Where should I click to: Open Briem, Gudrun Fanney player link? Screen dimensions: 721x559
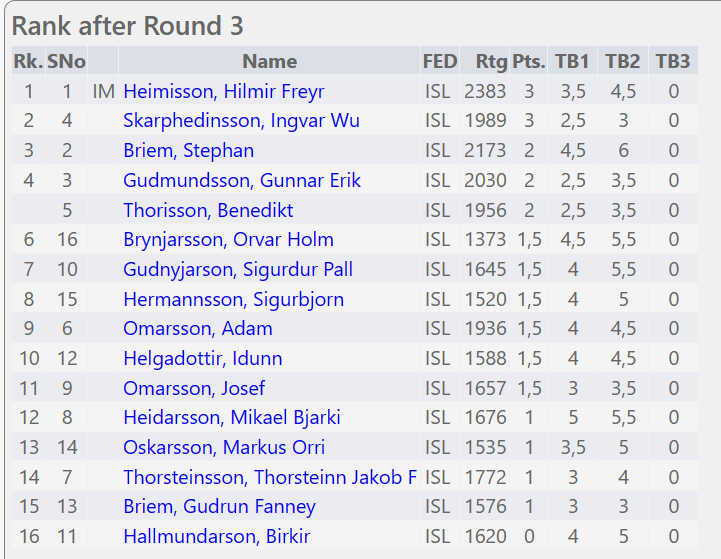click(x=219, y=507)
